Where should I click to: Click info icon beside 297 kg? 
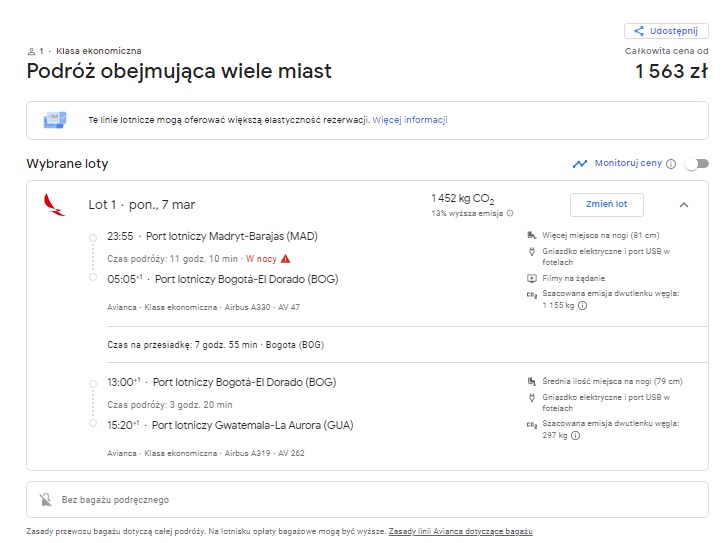pyautogui.click(x=575, y=435)
